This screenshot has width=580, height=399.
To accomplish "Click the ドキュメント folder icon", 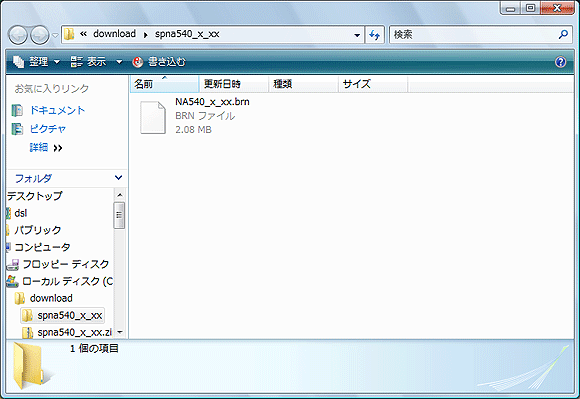I will [17, 110].
